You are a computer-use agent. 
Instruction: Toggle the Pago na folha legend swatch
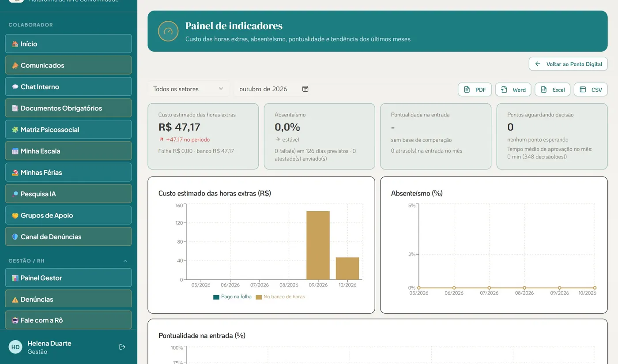click(216, 297)
